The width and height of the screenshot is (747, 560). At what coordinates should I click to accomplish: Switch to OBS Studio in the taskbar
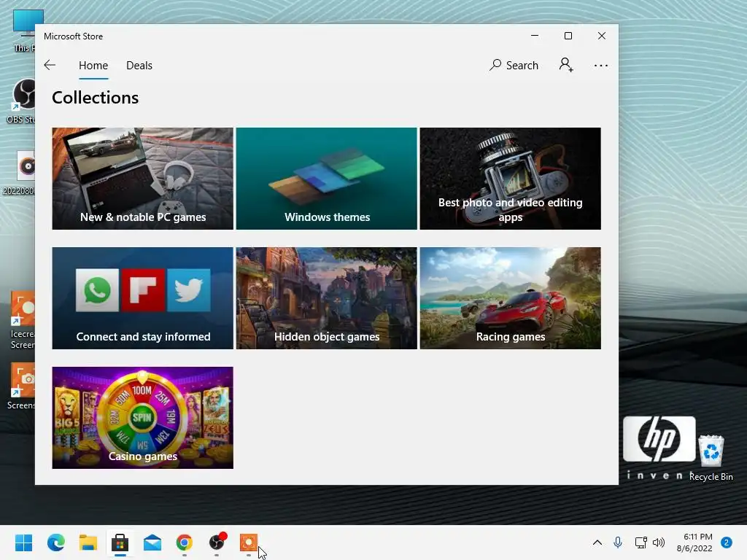coord(217,542)
